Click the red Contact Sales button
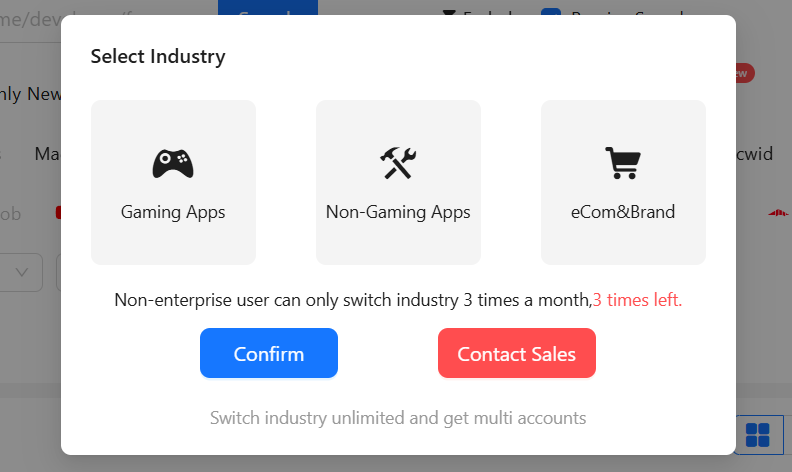Viewport: 792px width, 472px height. [516, 354]
